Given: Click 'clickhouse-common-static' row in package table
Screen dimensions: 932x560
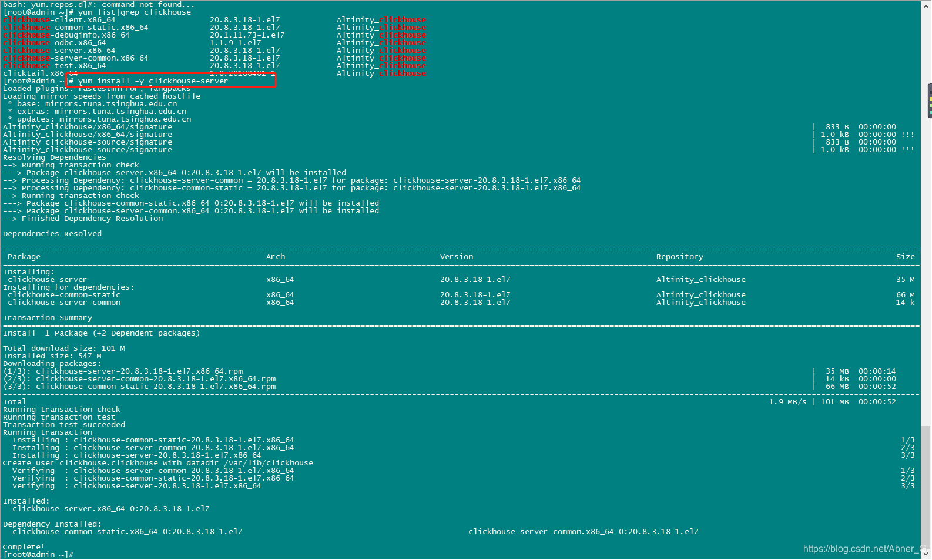Looking at the screenshot, I should tap(461, 294).
